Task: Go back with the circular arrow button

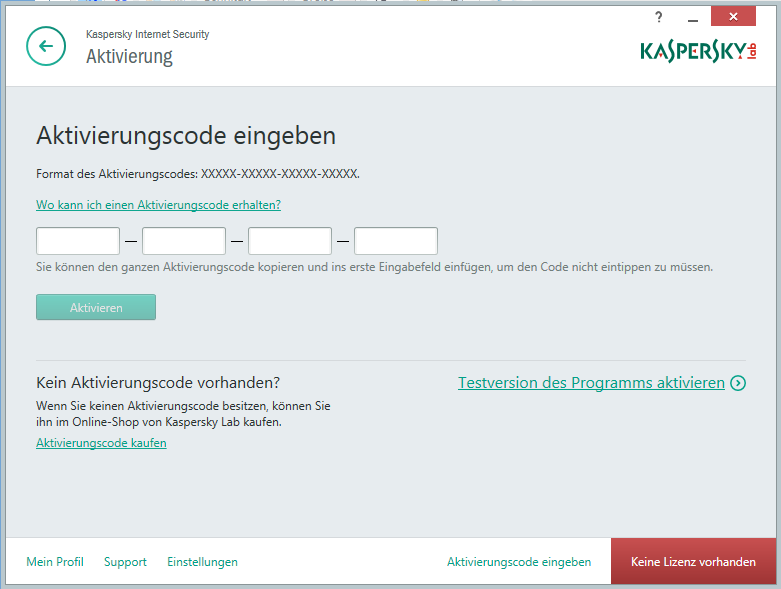Action: pos(46,46)
